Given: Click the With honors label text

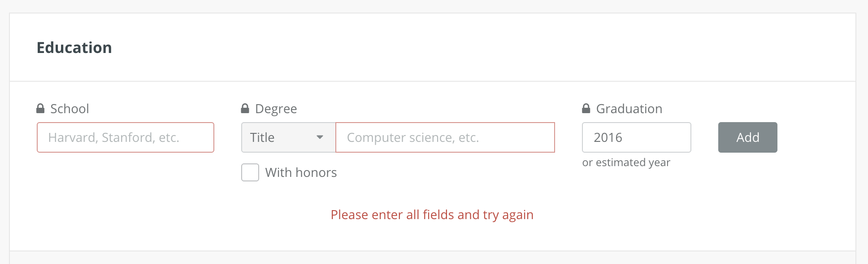Looking at the screenshot, I should (301, 173).
